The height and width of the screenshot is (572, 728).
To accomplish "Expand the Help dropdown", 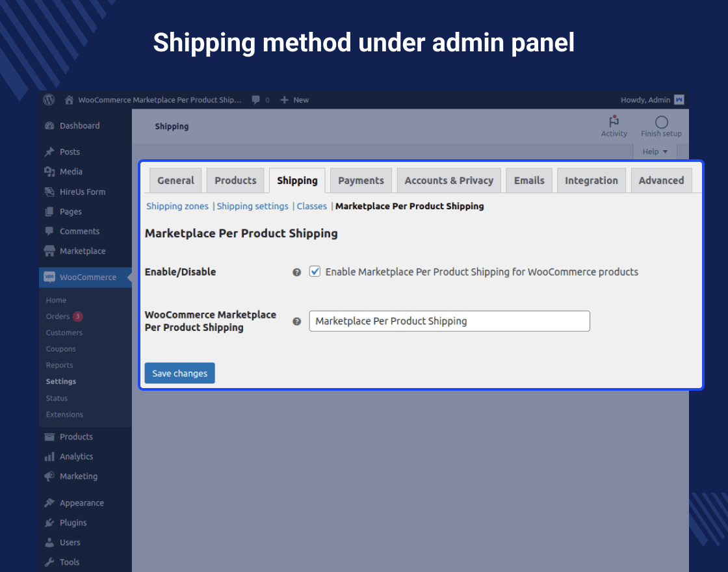I will (x=655, y=151).
